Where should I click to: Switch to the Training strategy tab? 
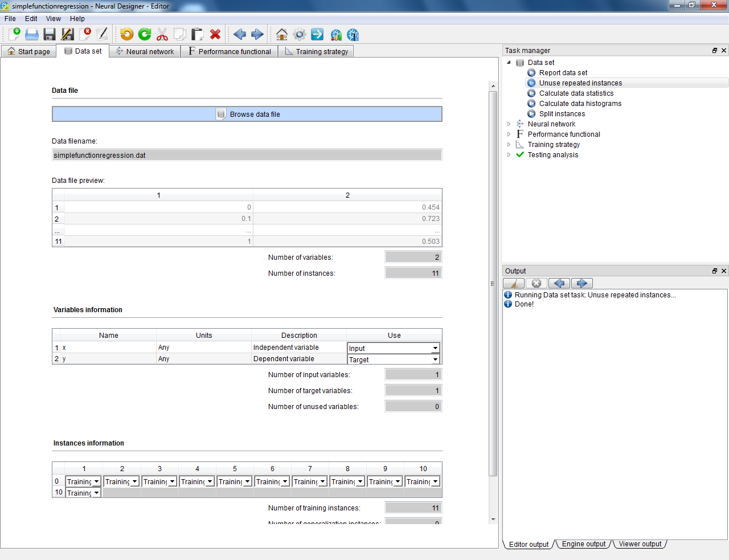316,51
